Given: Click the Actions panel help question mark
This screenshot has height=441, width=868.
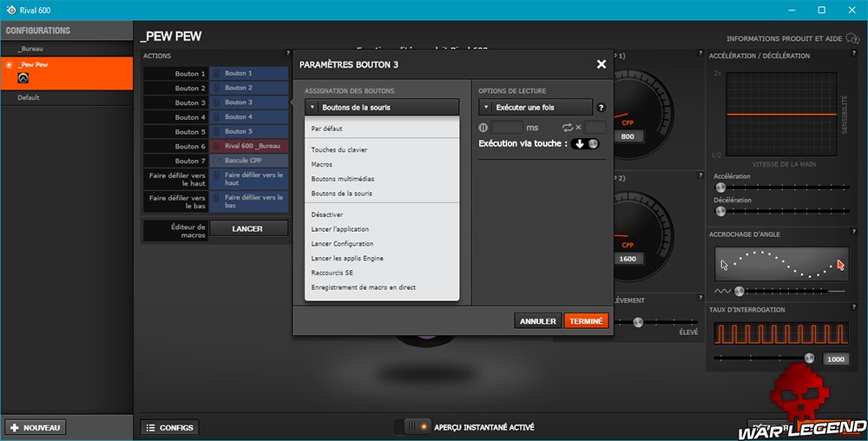Looking at the screenshot, I should [287, 54].
